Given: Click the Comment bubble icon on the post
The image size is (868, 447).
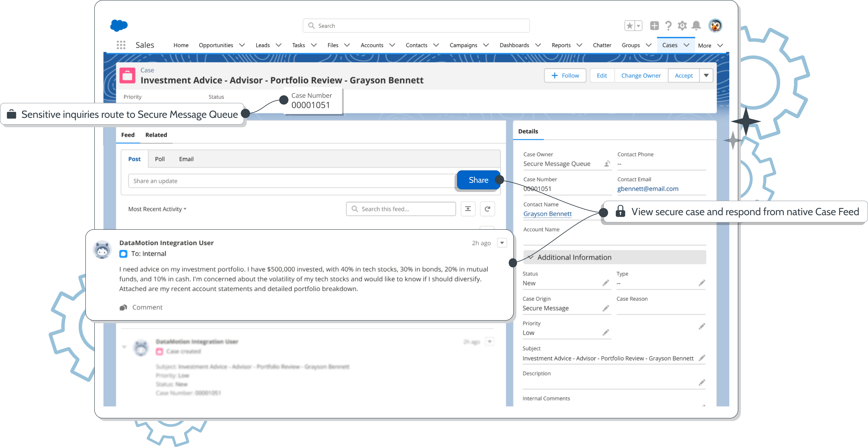Looking at the screenshot, I should click(123, 307).
